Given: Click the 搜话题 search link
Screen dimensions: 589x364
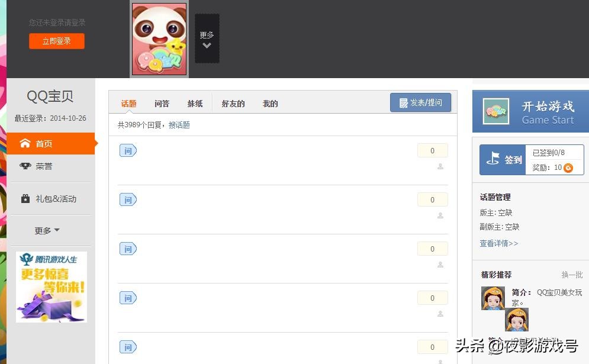Looking at the screenshot, I should click(179, 125).
